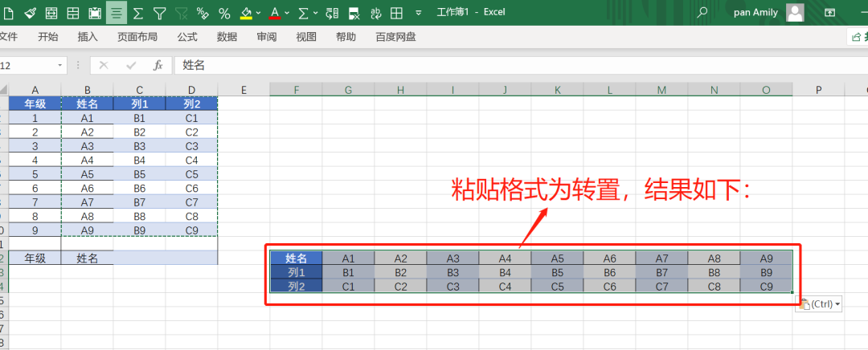Click the formula bar containing 姓名
Viewport: 868px width, 350px height.
520,65
